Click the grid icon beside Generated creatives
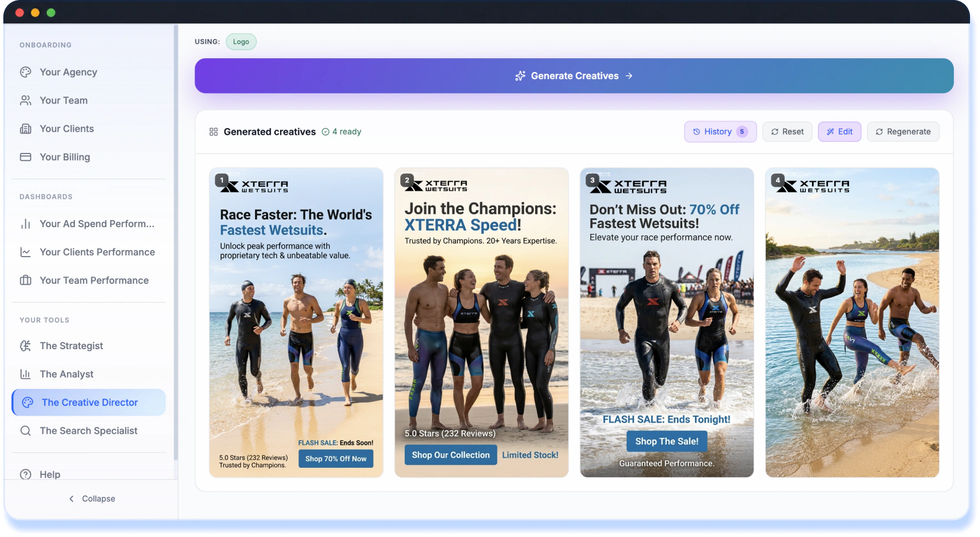This screenshot has width=980, height=537. 214,132
